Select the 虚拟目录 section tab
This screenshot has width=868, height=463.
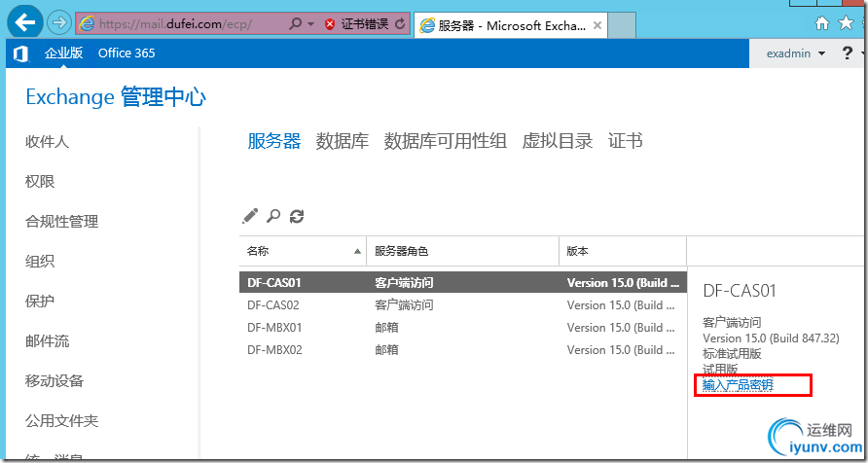tap(557, 141)
